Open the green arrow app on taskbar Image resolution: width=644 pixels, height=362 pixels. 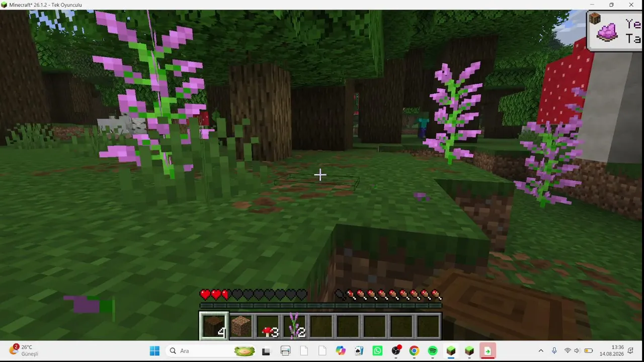488,351
